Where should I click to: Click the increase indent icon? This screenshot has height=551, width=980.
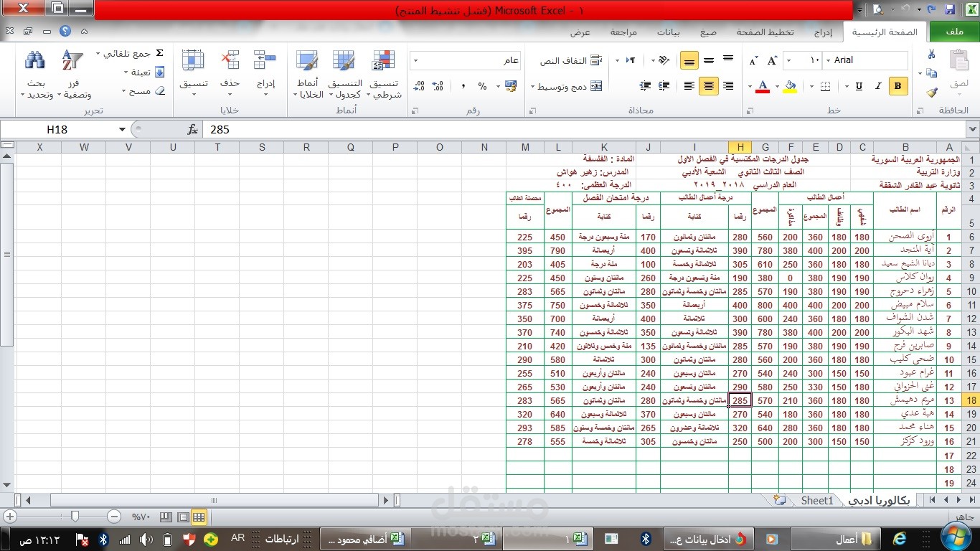pyautogui.click(x=645, y=86)
